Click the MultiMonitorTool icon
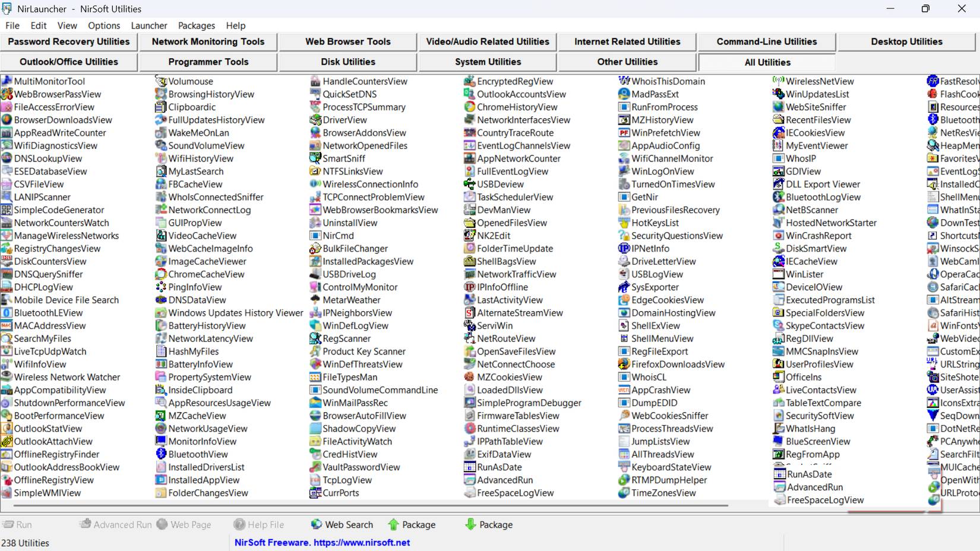 click(7, 81)
